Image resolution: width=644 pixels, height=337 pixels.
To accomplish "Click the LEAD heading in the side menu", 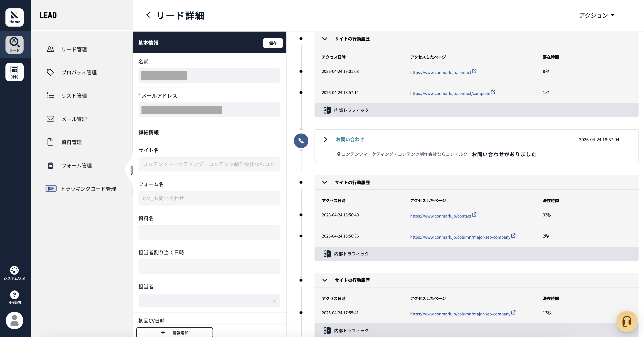I will pos(48,15).
